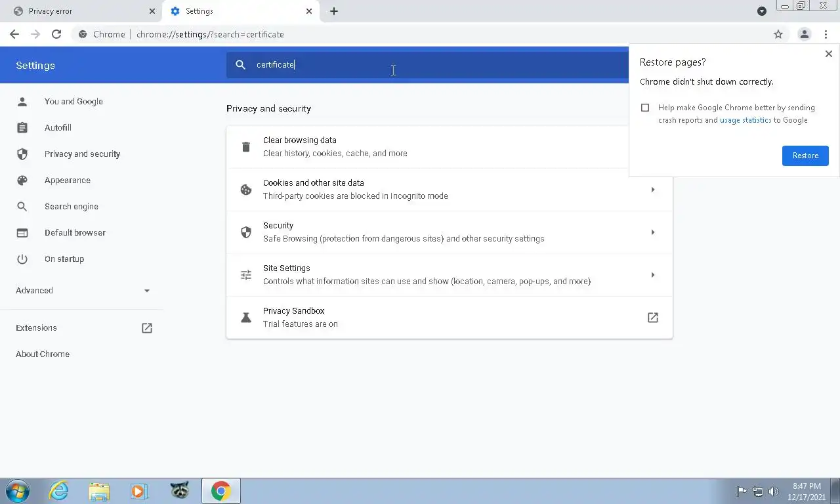Open the media player taskbar icon
840x504 pixels.
(x=139, y=491)
